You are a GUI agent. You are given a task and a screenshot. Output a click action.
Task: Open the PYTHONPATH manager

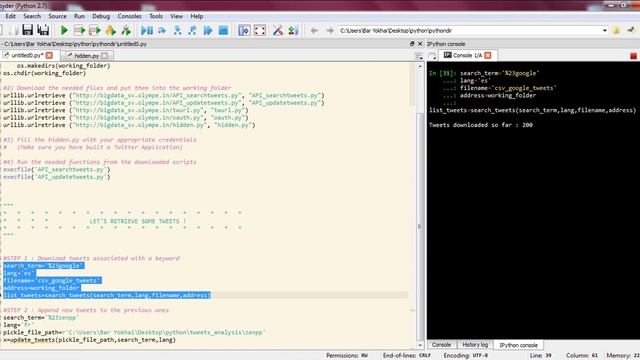[x=293, y=30]
